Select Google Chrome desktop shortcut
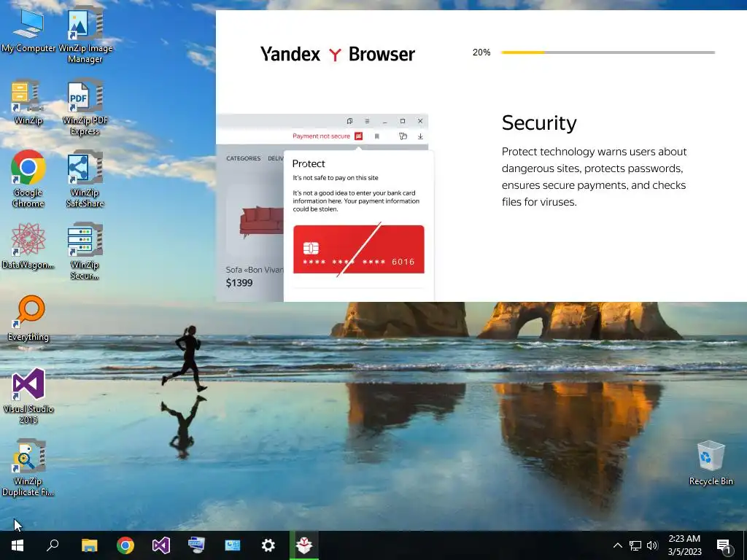This screenshot has height=560, width=747. [x=28, y=179]
